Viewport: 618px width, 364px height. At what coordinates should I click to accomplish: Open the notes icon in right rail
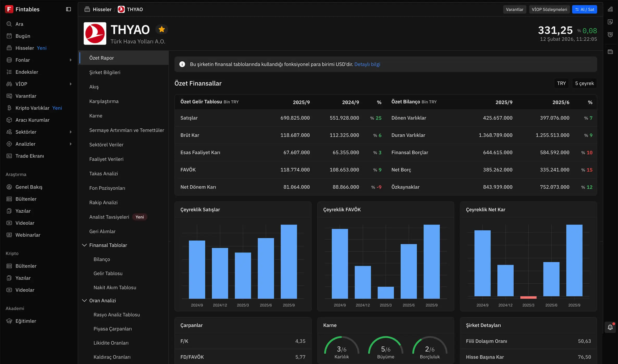tap(610, 22)
